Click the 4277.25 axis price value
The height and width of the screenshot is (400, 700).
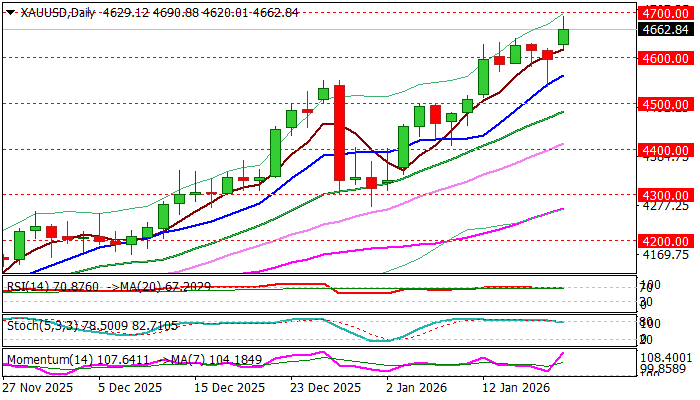[x=663, y=206]
